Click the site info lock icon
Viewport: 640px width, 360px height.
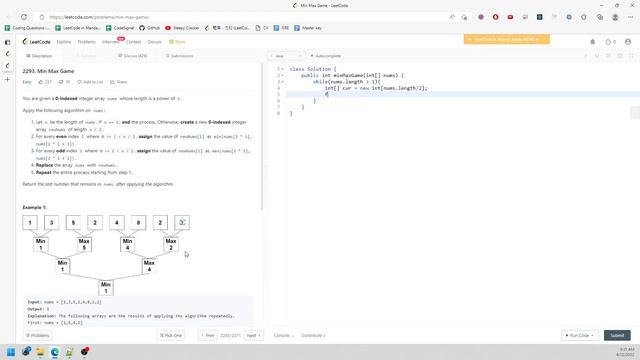pyautogui.click(x=42, y=17)
